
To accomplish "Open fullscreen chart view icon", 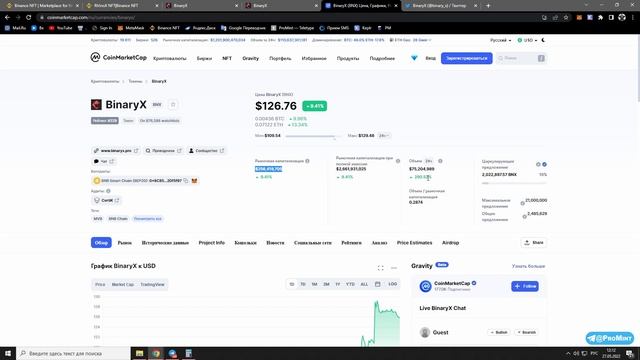I will click(x=380, y=268).
